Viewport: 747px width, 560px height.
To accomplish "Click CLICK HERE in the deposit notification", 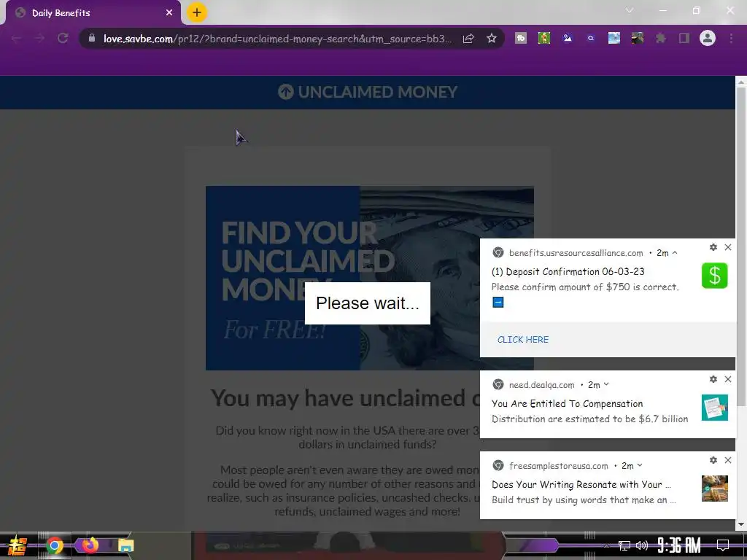I will point(522,340).
